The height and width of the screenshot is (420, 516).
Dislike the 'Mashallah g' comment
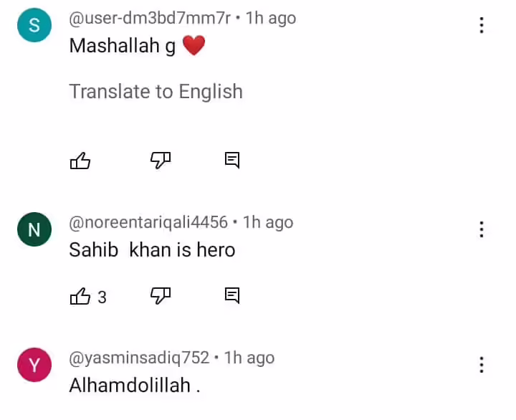click(161, 161)
